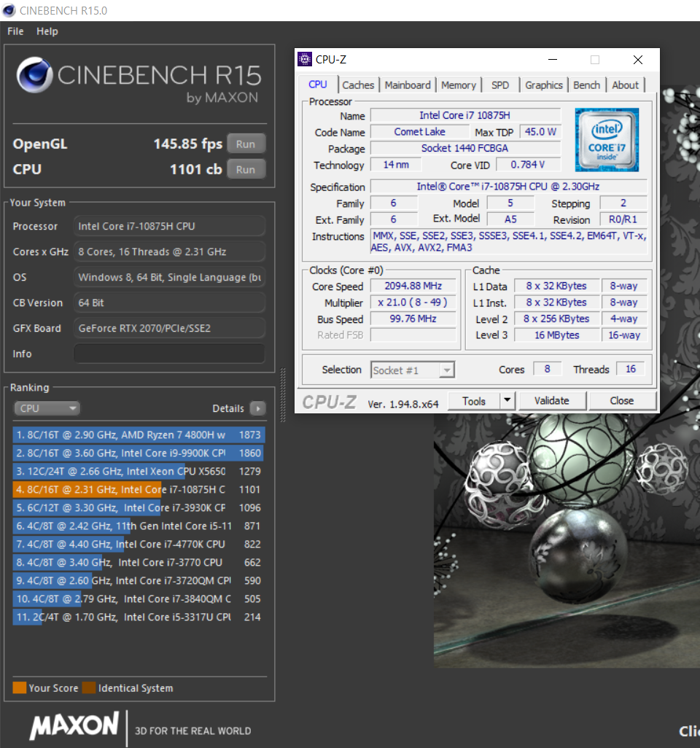Select highlighted ranking row i7-10875H

pyautogui.click(x=139, y=489)
